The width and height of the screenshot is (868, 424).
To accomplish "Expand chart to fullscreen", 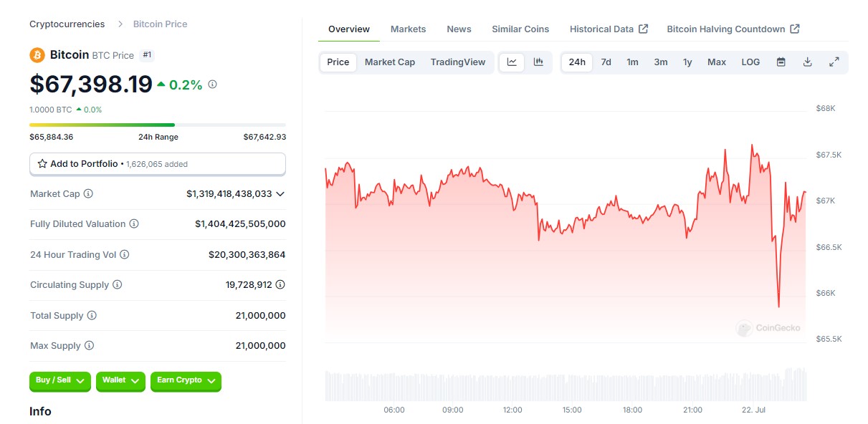I will click(x=834, y=62).
